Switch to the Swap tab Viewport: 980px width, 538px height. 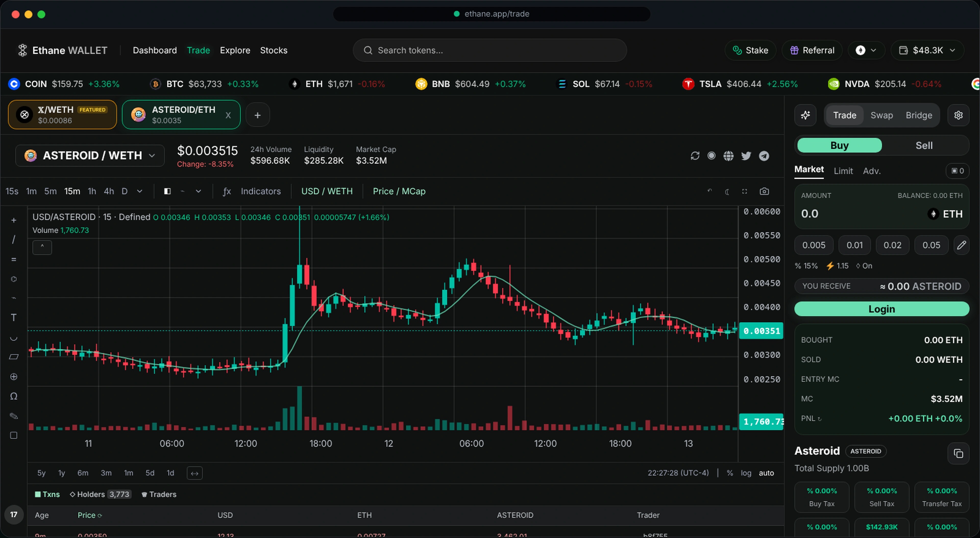[881, 115]
